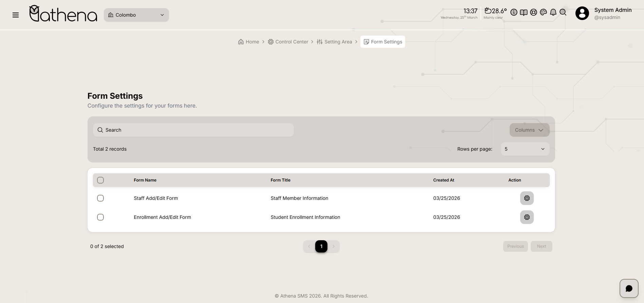
Task: Expand the Colombo branch dropdown
Action: tap(136, 15)
